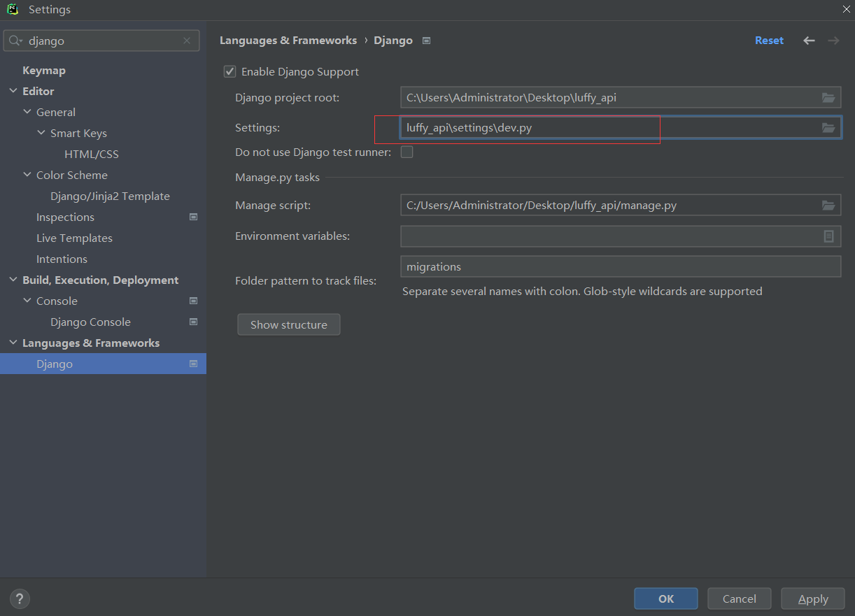Collapse Languages & Frameworks node
This screenshot has width=855, height=616.
click(13, 343)
